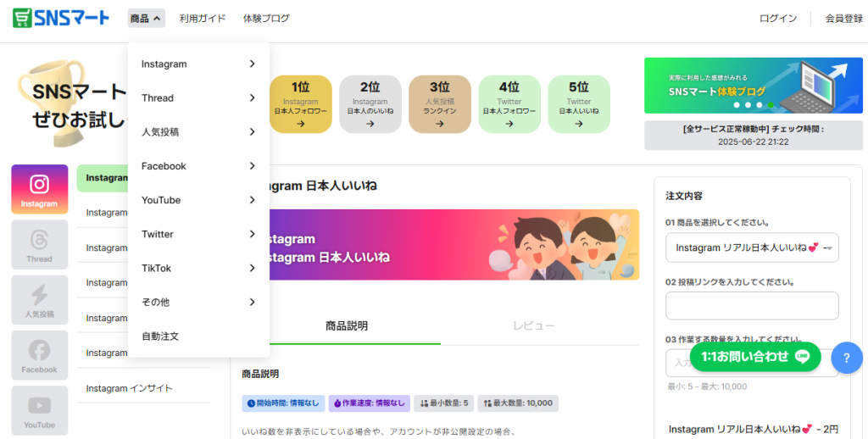Click the 会員登録 link

click(x=843, y=19)
